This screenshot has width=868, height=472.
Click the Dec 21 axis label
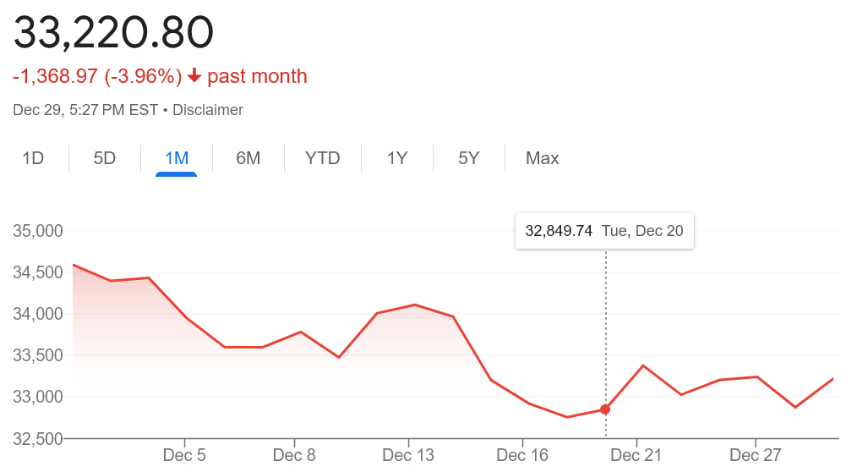[x=636, y=455]
